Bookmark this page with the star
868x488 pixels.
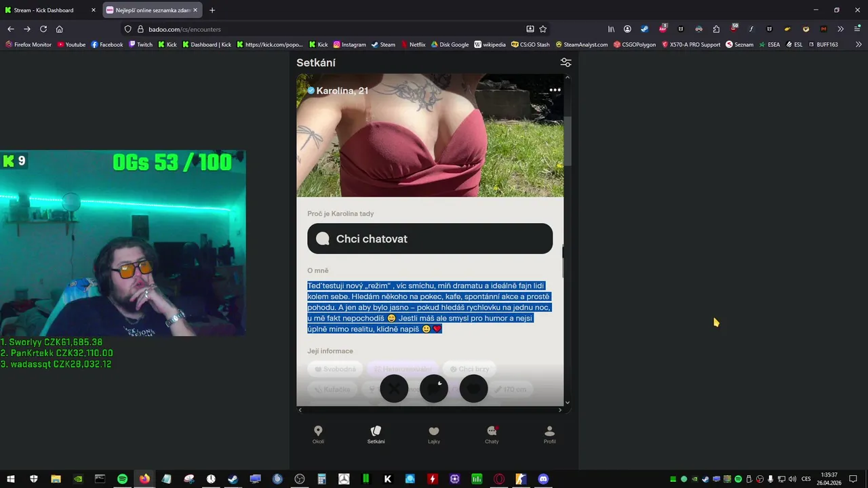[543, 29]
